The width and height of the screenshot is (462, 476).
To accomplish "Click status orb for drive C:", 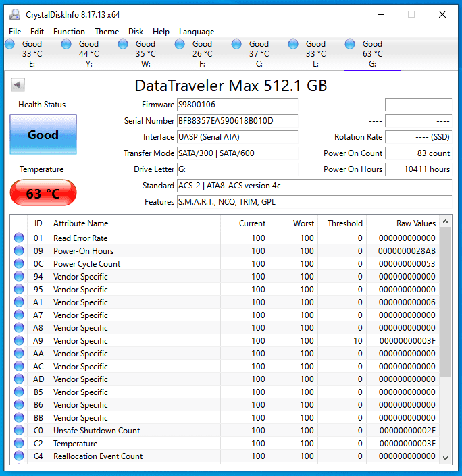I will (x=236, y=44).
